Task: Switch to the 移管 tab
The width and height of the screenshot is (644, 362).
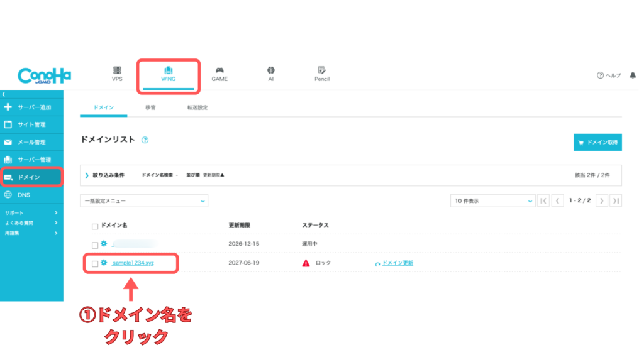Action: tap(151, 107)
